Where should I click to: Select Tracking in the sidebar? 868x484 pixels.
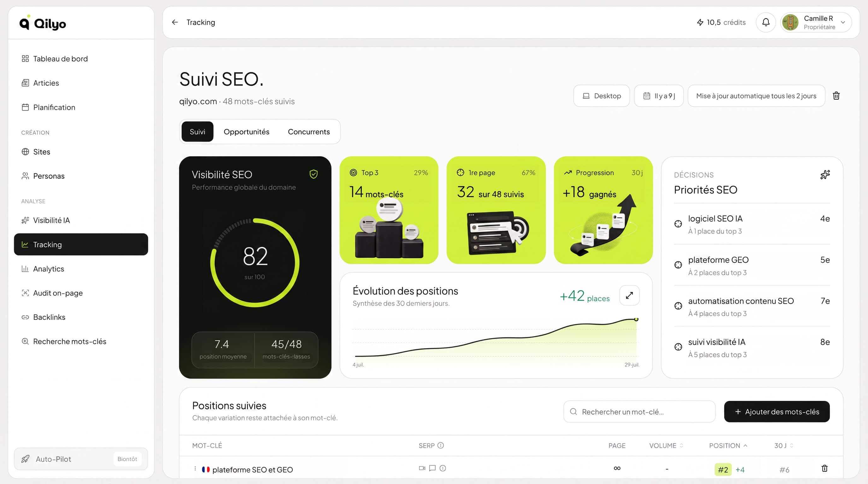(81, 244)
